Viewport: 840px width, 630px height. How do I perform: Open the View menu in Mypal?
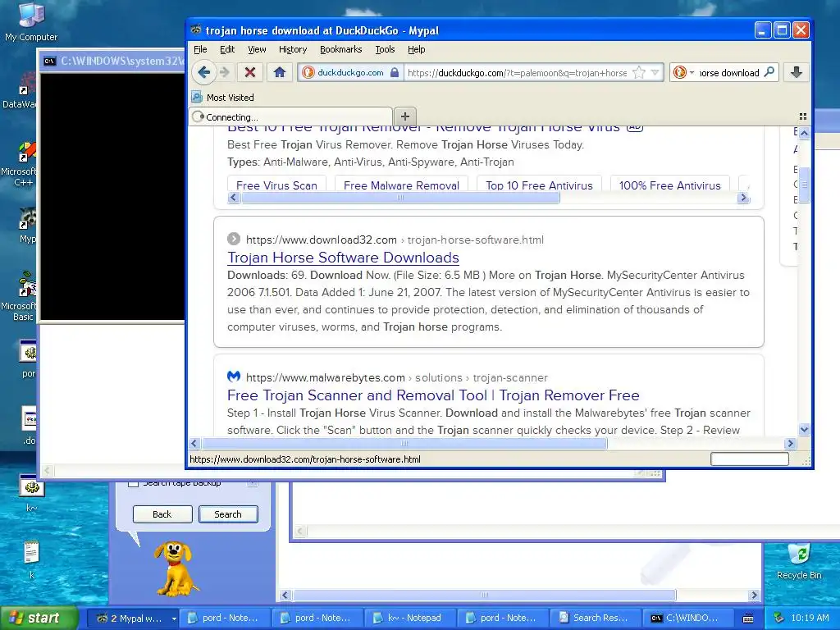tap(257, 49)
